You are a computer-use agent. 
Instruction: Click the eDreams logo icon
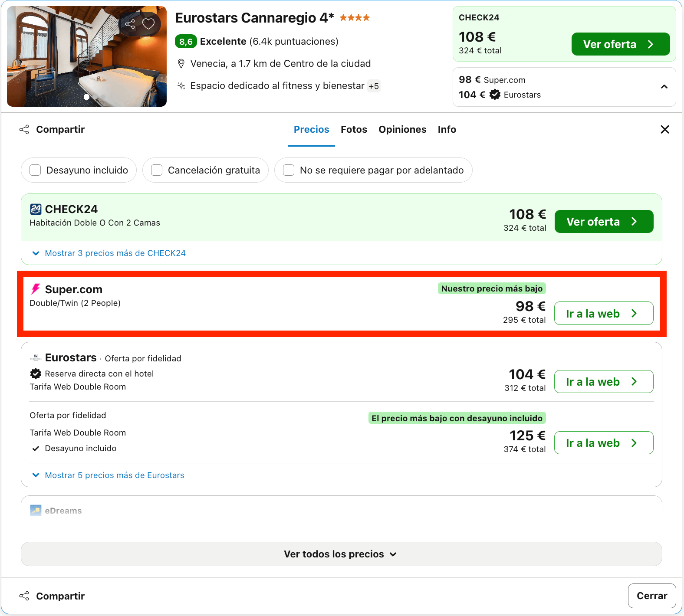point(36,510)
